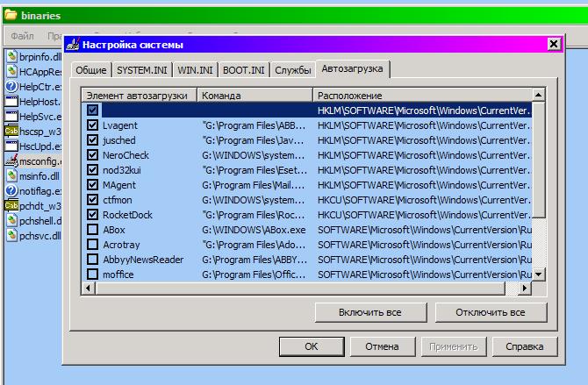Click the hscsp_w3 cabinet icon
Screen dimensions: 588x385
pyautogui.click(x=11, y=132)
